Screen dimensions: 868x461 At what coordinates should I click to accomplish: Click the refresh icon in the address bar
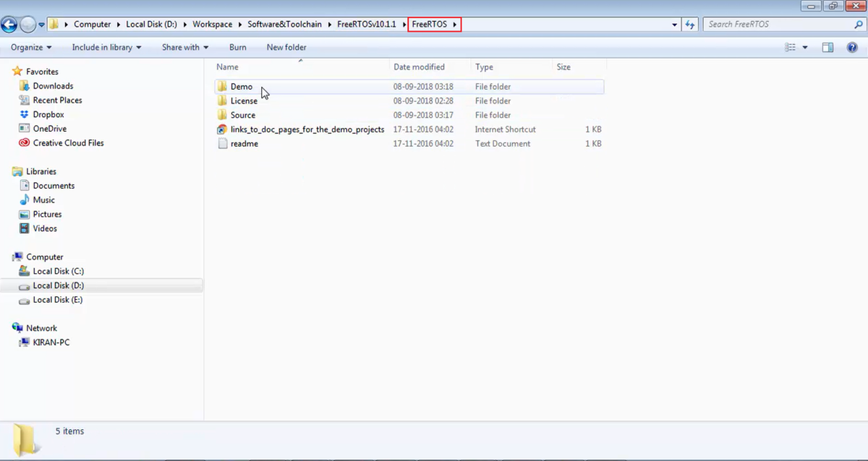(x=689, y=24)
